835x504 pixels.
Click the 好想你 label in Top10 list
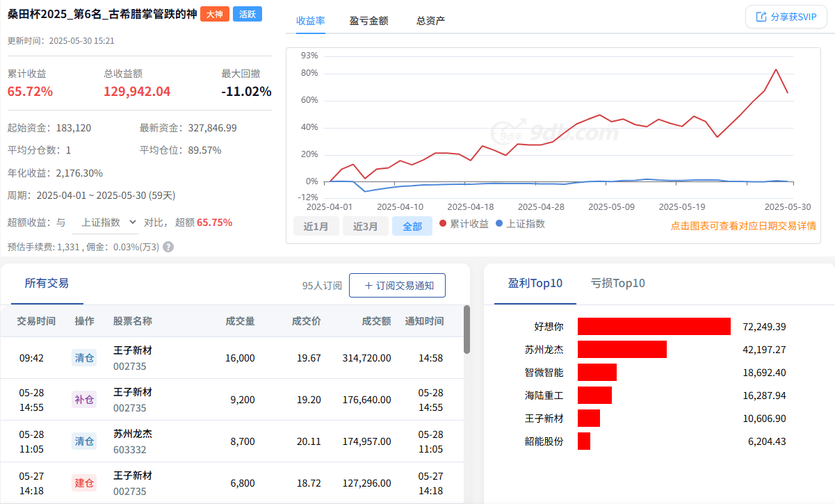(549, 327)
